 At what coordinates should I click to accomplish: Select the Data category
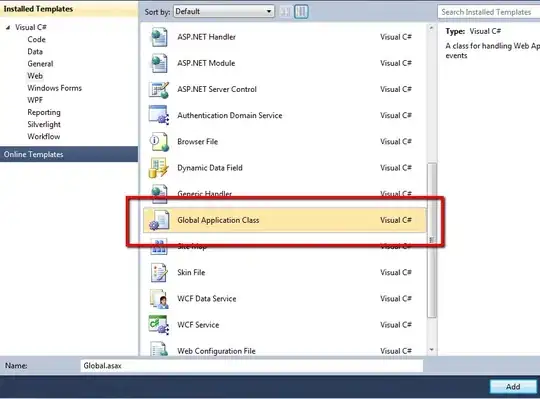[35, 52]
